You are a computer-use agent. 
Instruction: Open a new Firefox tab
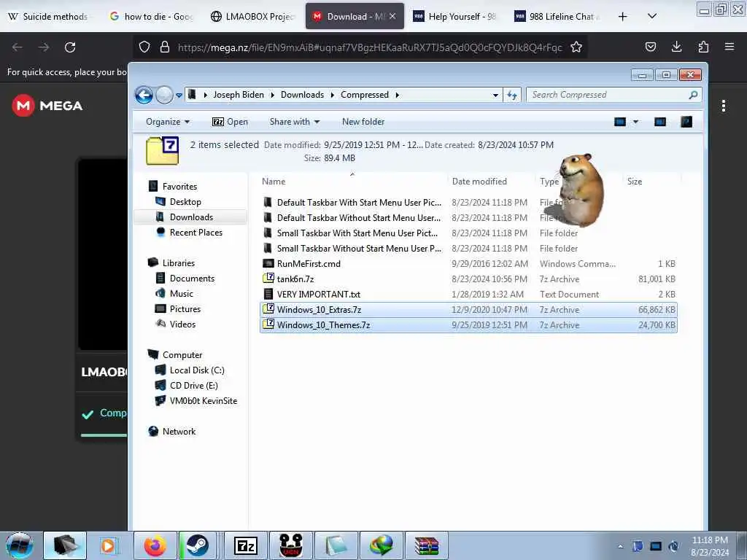pos(623,17)
